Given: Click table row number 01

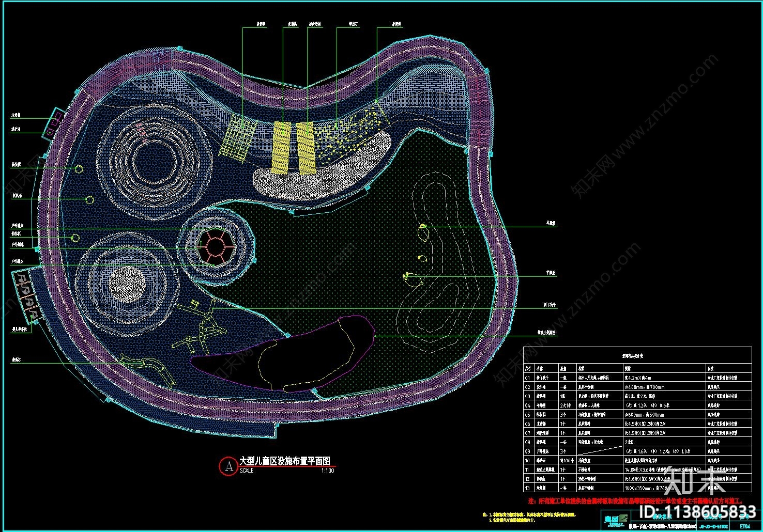Looking at the screenshot, I should (x=528, y=378).
